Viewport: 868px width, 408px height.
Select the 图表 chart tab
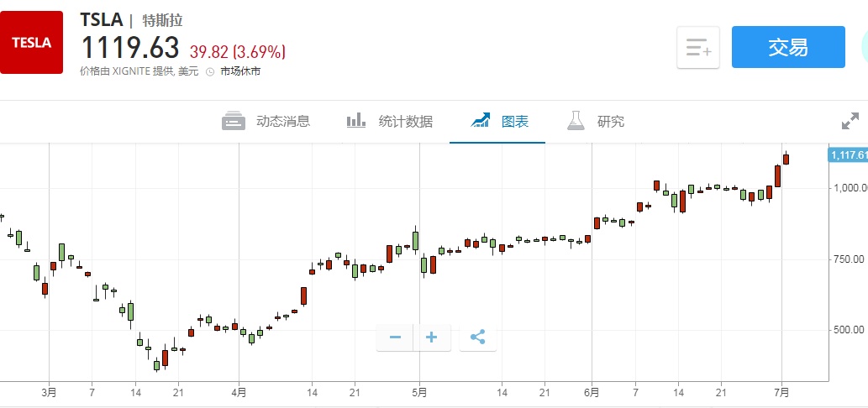[x=500, y=121]
